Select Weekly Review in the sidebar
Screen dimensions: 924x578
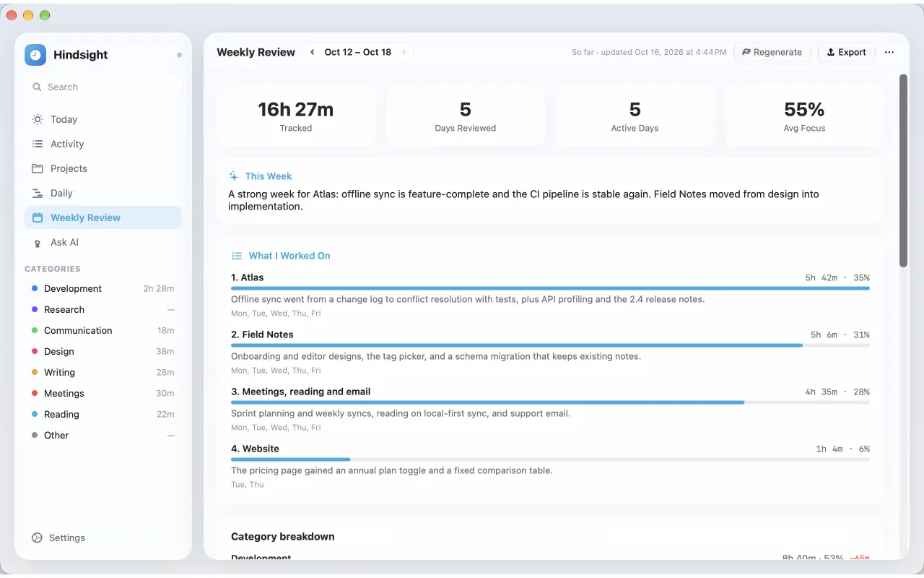[103, 217]
